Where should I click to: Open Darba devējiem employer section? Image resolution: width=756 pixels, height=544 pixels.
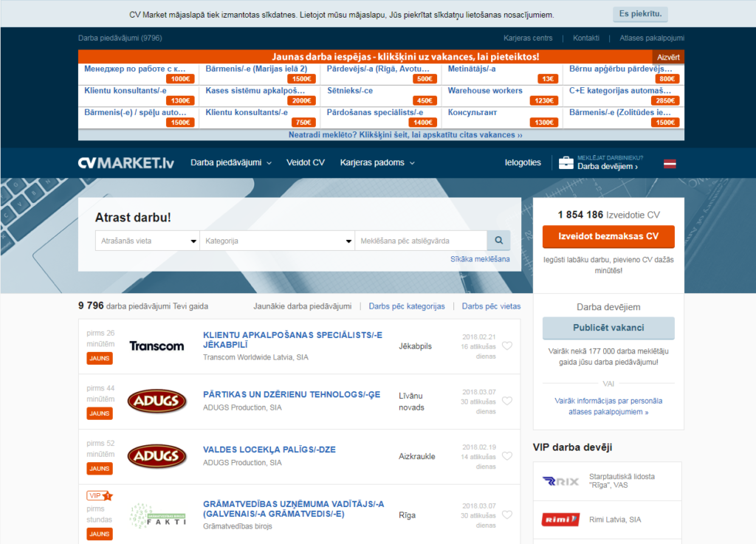[x=608, y=166]
